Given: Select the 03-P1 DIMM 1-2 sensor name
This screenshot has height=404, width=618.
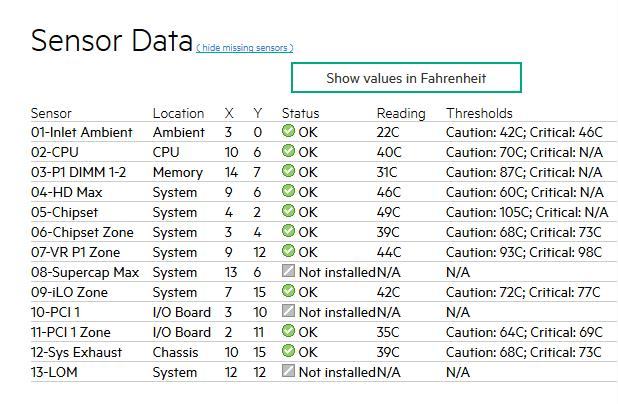Looking at the screenshot, I should 78,172.
